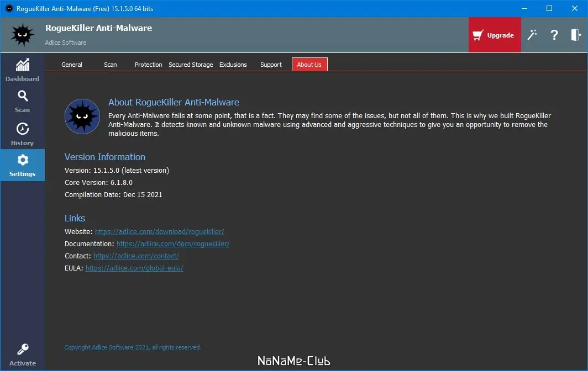This screenshot has width=588, height=371.
Task: Open the adlice.com download website link
Action: click(159, 231)
